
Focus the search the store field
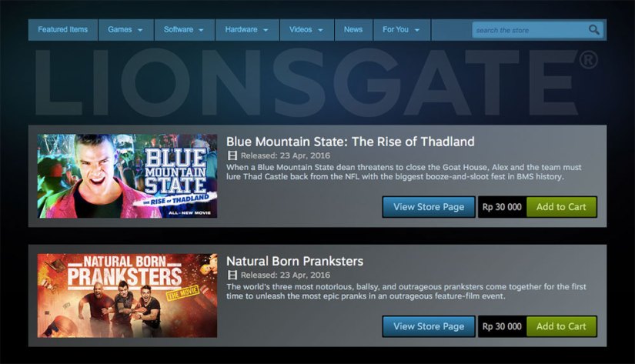point(530,30)
